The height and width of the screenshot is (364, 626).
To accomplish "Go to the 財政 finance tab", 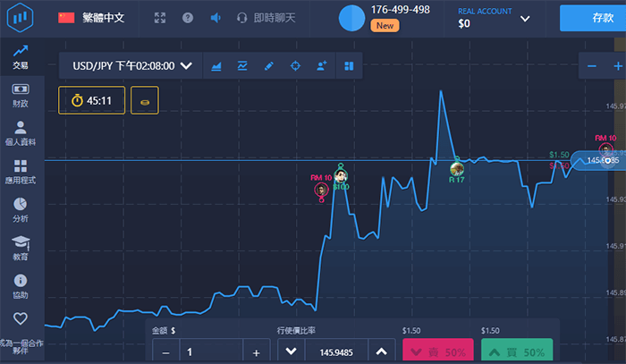I will pos(20,95).
